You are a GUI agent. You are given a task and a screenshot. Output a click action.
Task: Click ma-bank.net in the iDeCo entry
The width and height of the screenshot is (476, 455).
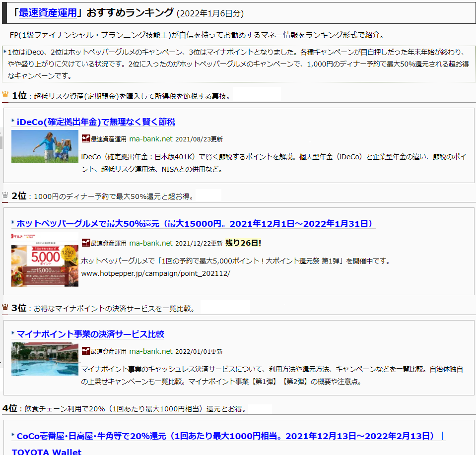click(151, 139)
